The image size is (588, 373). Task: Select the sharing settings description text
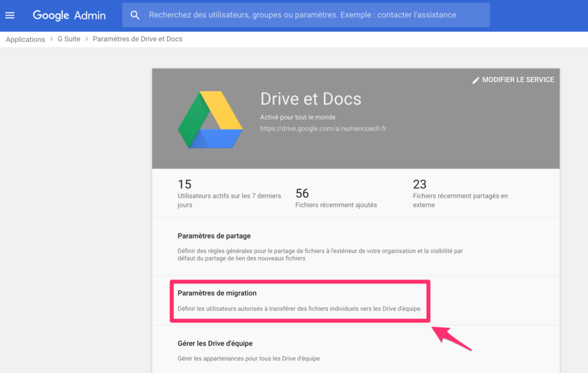click(x=320, y=255)
